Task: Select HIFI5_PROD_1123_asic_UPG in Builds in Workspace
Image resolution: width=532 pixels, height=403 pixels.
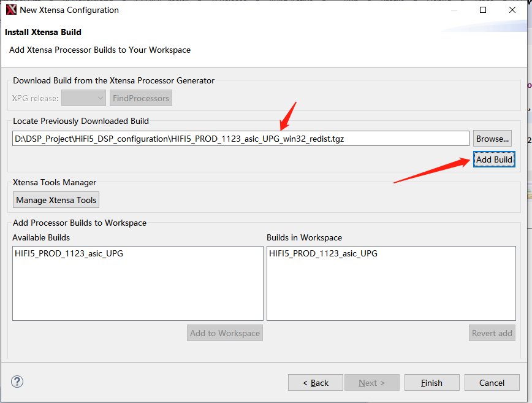Action: pos(323,253)
